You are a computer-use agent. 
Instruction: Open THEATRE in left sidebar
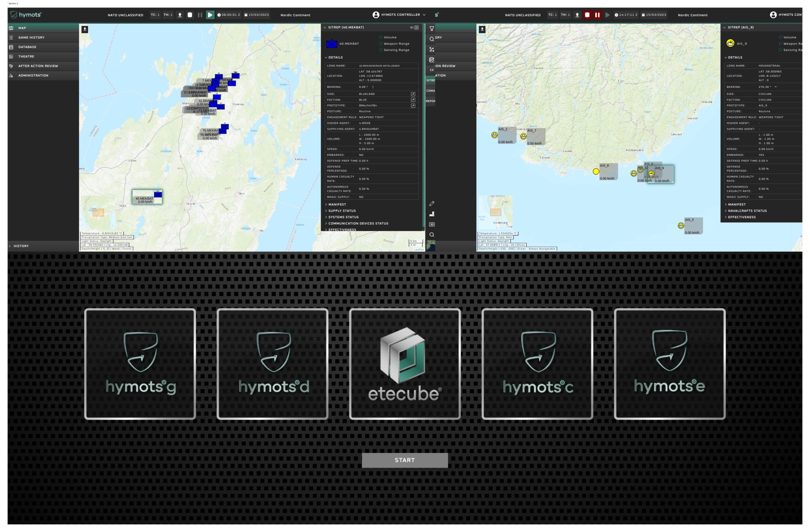(x=43, y=57)
